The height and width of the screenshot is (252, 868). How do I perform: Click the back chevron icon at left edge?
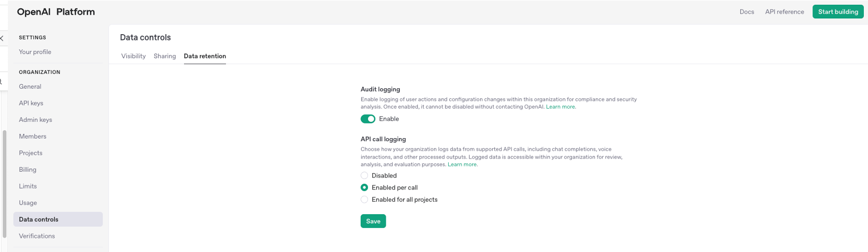click(x=2, y=38)
